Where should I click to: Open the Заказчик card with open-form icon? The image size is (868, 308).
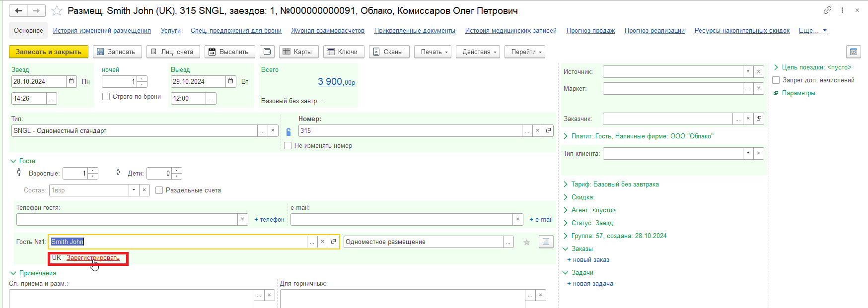point(758,119)
